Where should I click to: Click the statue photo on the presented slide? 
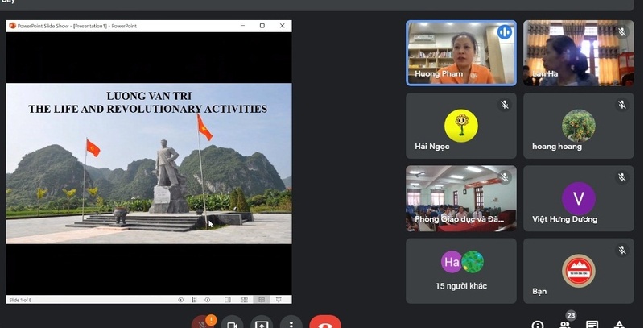149,164
